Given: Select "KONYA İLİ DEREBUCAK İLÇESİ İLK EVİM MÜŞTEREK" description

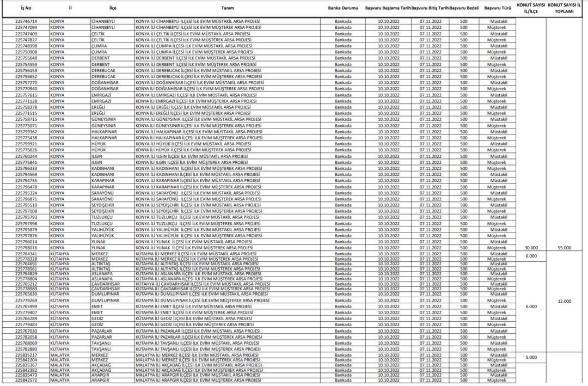Looking at the screenshot, I should coord(198,77).
